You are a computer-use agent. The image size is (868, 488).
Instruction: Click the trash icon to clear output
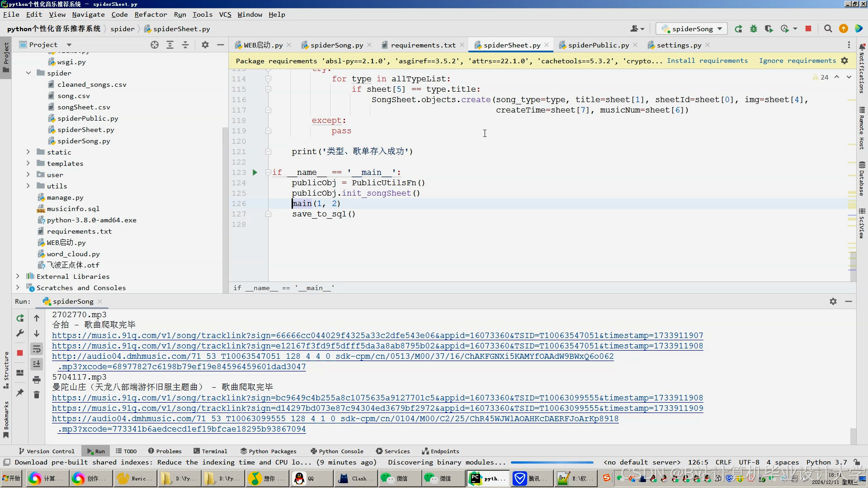click(37, 395)
